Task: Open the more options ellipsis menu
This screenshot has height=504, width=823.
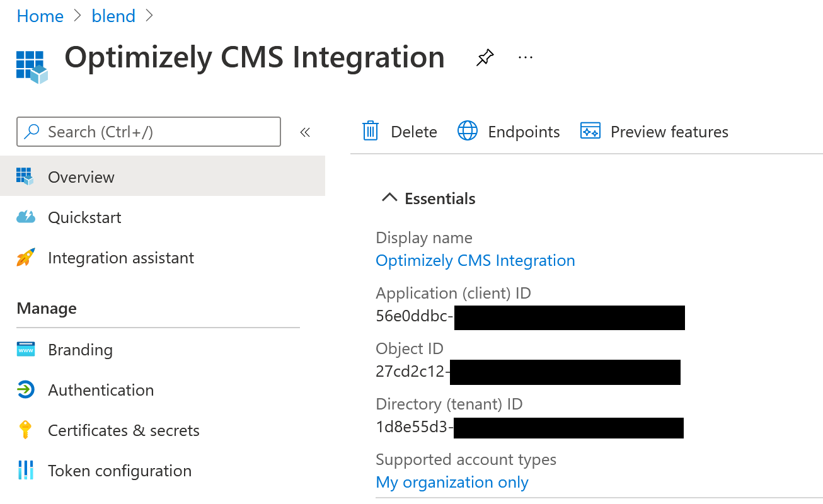Action: coord(525,57)
